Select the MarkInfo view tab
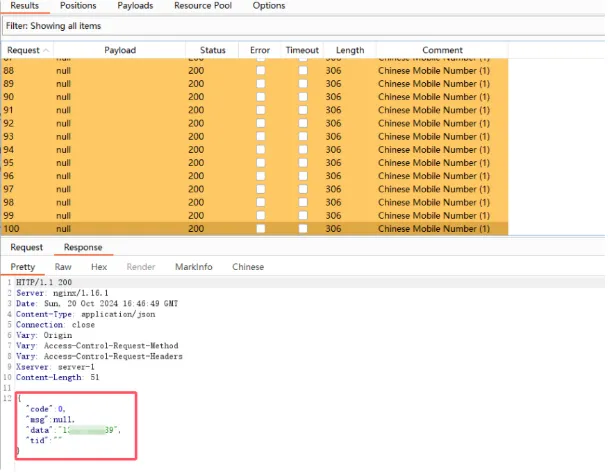The width and height of the screenshot is (608, 473). coord(193,267)
